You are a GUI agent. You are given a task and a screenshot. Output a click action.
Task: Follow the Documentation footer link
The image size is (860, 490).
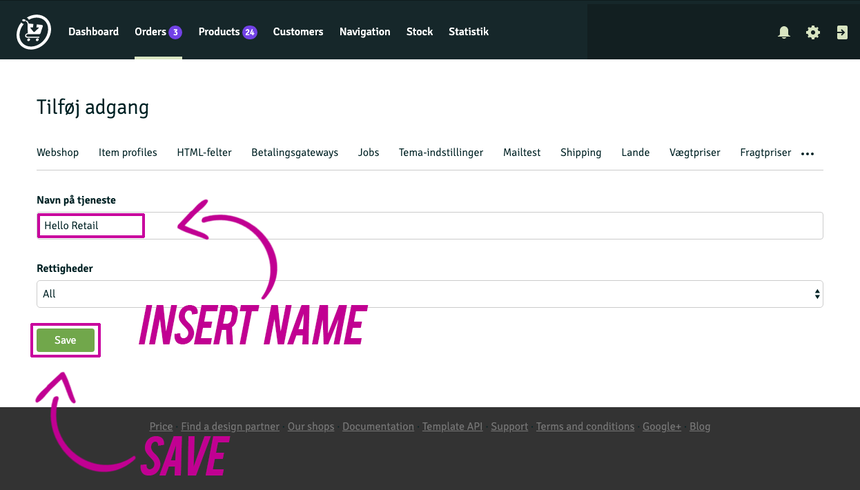[x=378, y=427]
